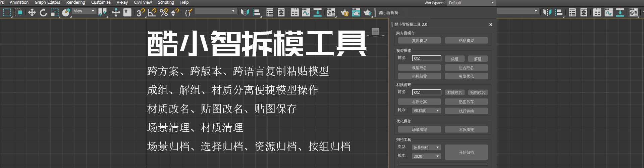Toggle the 3D Snaps button
The width and height of the screenshot is (644, 168).
coord(141,13)
